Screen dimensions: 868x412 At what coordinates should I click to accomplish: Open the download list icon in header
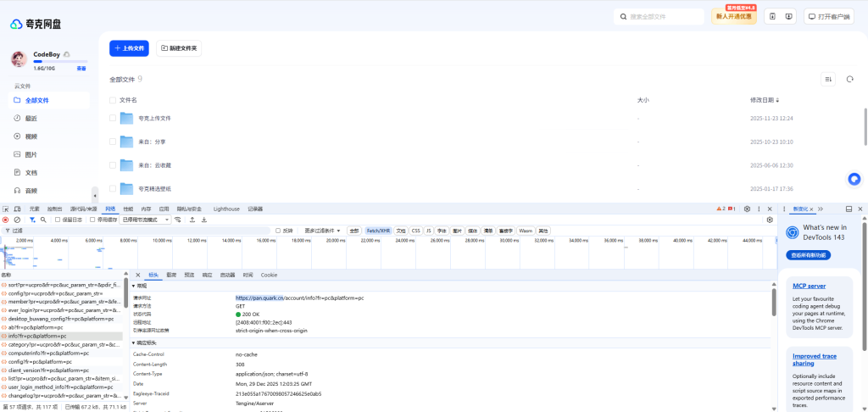click(x=789, y=17)
